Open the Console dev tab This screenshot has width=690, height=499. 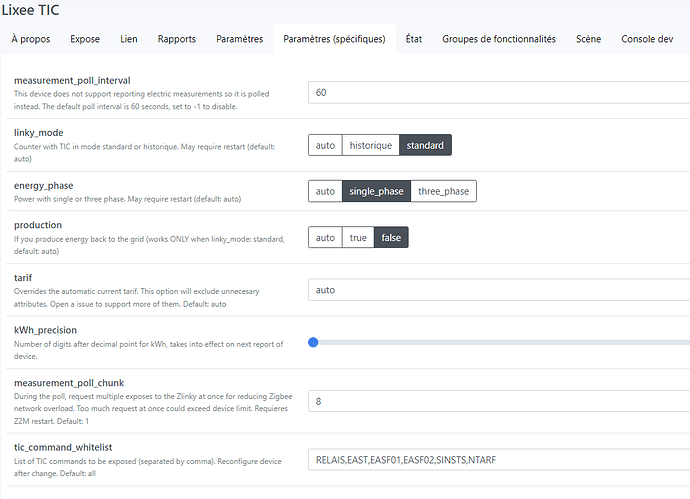[x=649, y=39]
